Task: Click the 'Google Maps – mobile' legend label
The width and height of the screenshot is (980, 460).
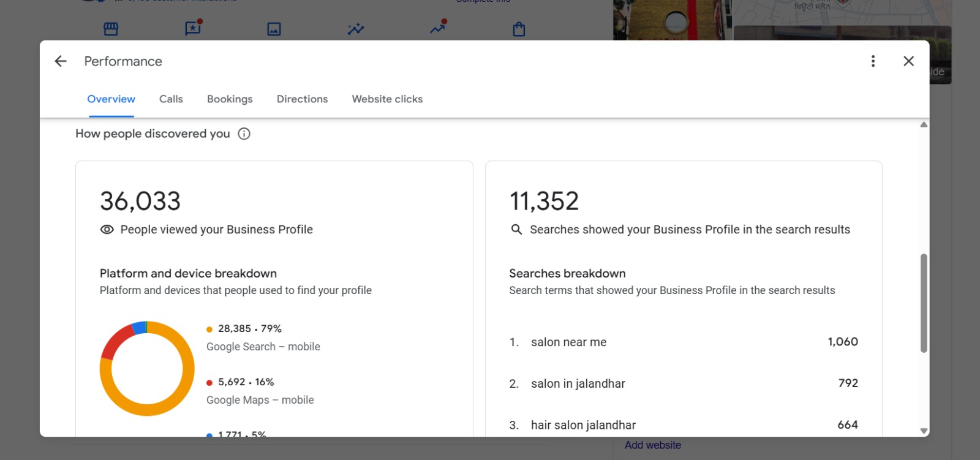Action: pyautogui.click(x=260, y=400)
